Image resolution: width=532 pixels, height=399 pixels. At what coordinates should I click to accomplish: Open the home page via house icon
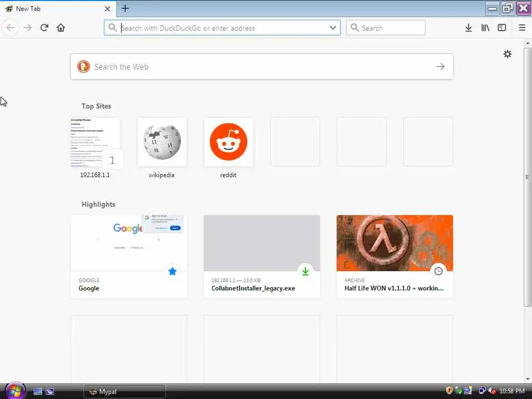[x=61, y=28]
